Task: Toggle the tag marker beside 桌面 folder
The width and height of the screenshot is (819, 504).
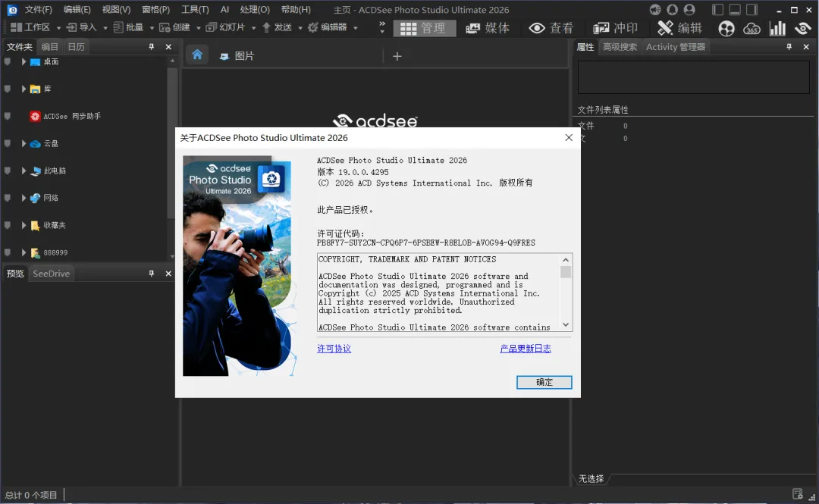Action: point(8,61)
